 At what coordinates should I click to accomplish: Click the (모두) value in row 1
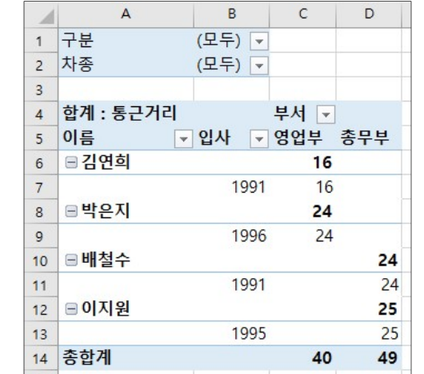pyautogui.click(x=218, y=41)
